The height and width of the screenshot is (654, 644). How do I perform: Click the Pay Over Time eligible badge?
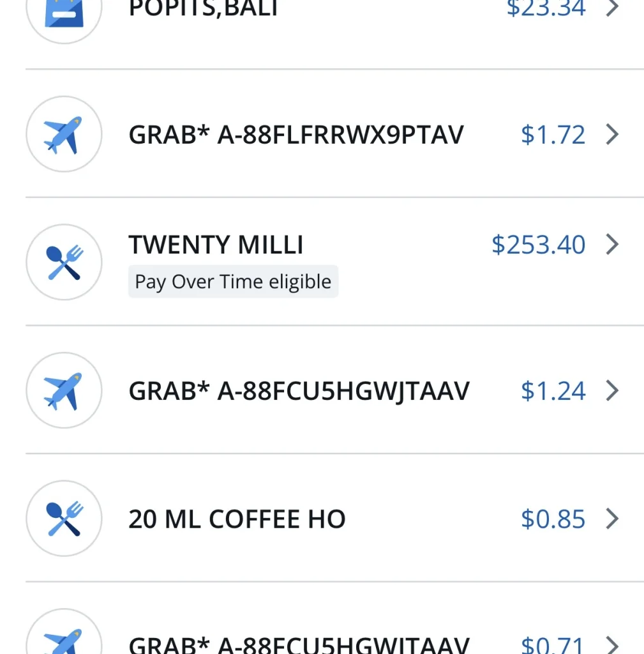[233, 282]
